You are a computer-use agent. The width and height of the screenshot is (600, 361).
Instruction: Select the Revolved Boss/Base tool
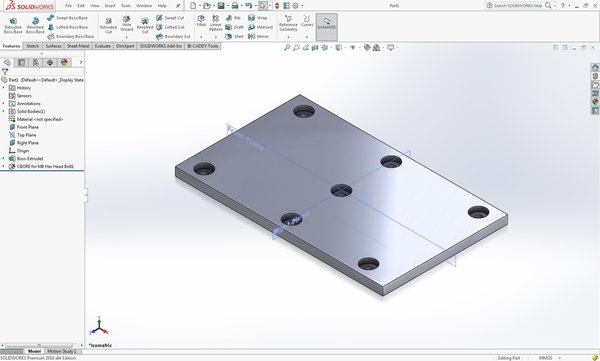click(x=35, y=25)
